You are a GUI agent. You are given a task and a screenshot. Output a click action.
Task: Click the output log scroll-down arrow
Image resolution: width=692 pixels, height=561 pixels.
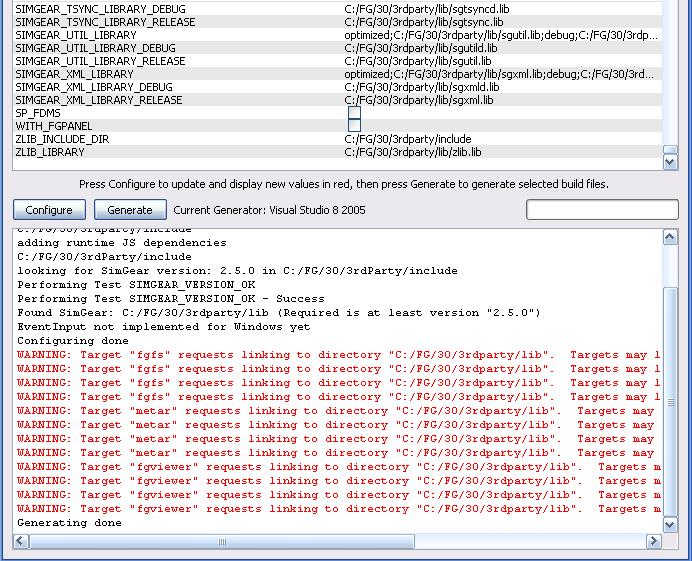670,523
